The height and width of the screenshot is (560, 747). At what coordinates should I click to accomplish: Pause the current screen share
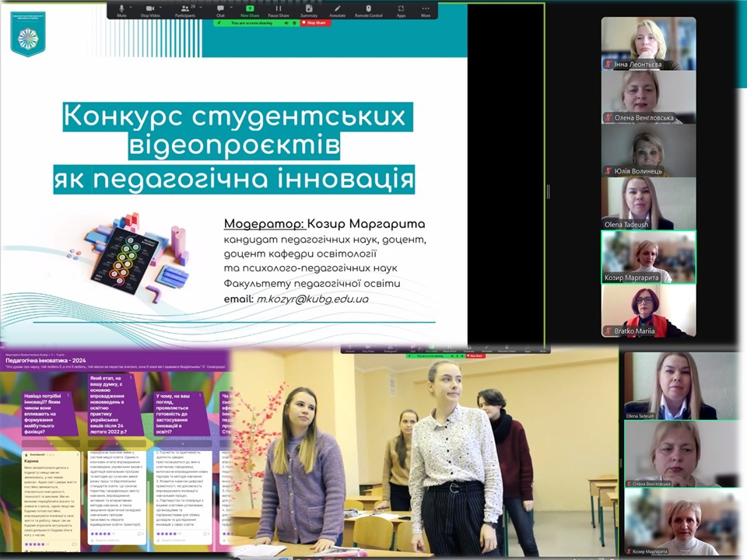279,9
